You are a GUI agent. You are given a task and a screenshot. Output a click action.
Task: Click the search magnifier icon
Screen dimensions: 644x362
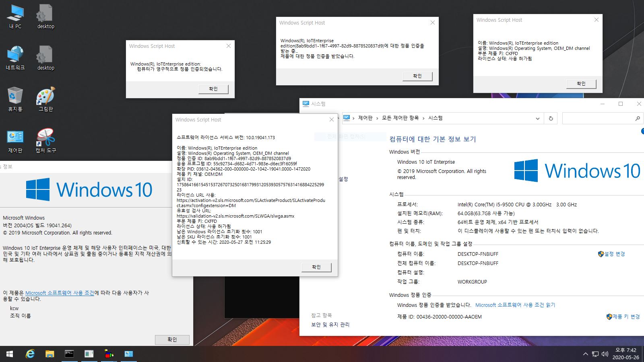pyautogui.click(x=637, y=118)
